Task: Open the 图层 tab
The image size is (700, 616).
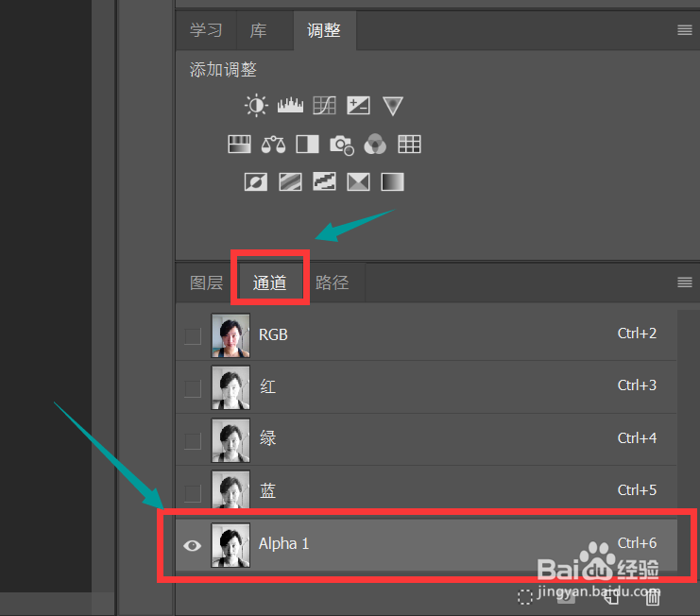Action: (x=206, y=282)
